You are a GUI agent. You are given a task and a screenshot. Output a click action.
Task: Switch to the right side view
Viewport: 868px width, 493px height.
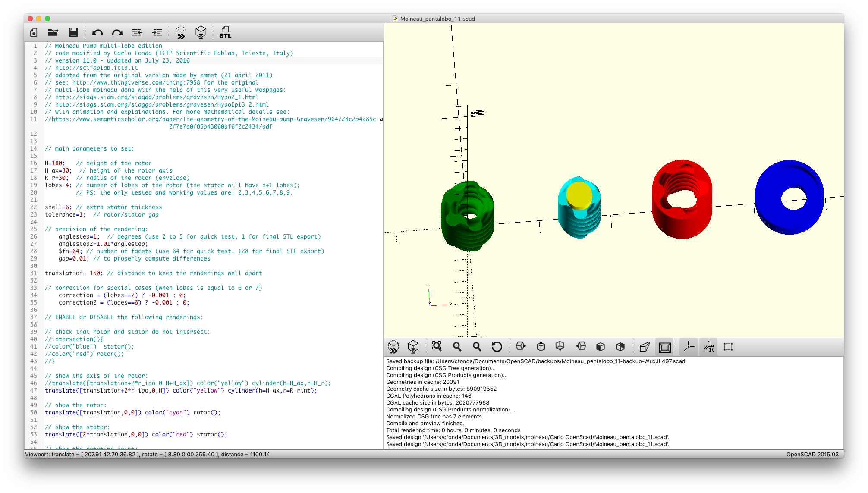521,346
